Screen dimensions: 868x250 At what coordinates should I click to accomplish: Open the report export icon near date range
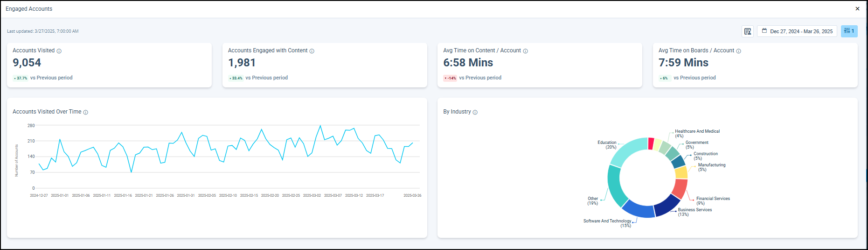point(748,31)
